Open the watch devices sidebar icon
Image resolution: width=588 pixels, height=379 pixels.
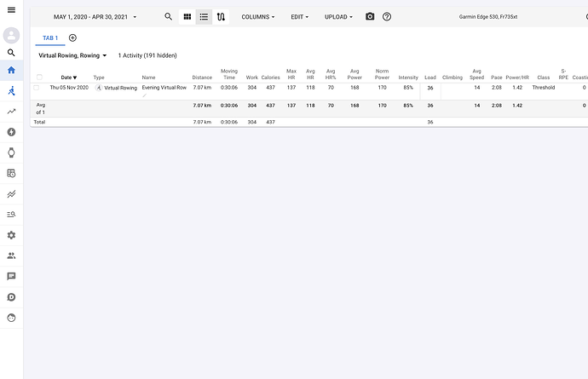click(x=12, y=152)
